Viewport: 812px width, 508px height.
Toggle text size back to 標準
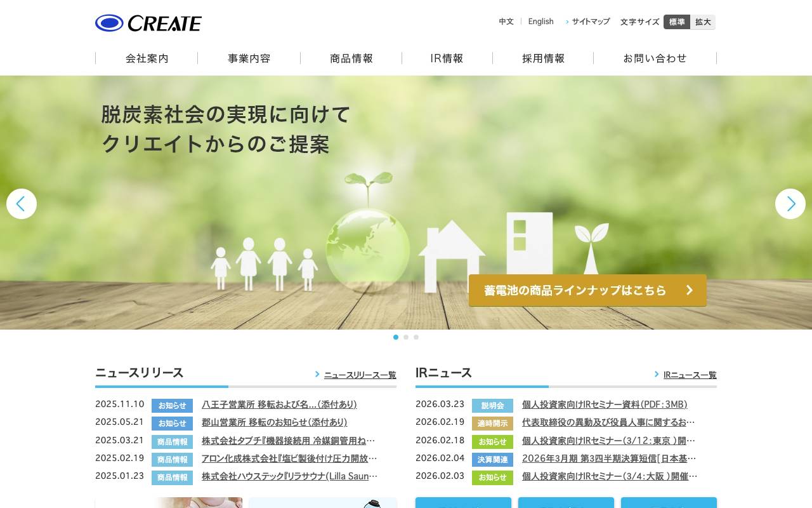[676, 22]
